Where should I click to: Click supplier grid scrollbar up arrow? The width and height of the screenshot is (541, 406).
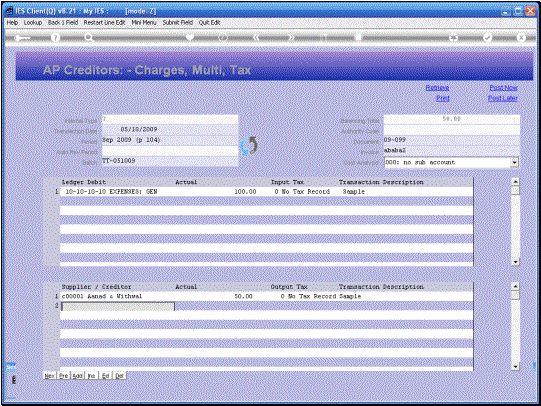(x=515, y=286)
